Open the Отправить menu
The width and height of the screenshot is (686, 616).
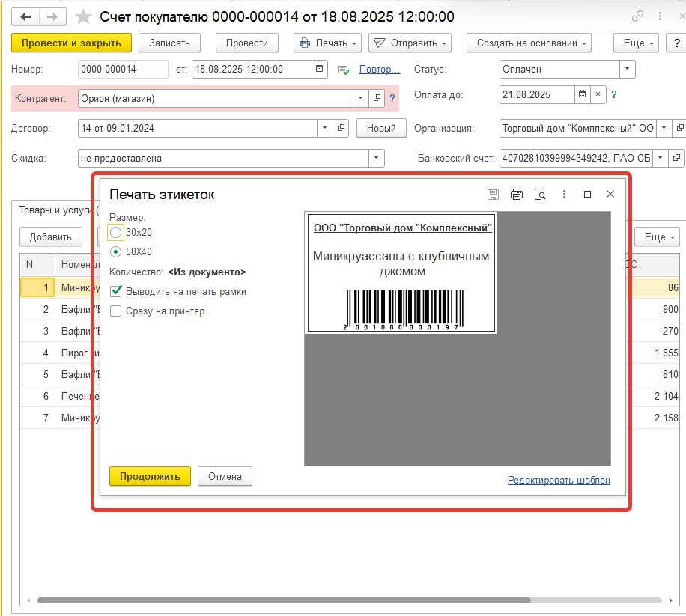410,43
